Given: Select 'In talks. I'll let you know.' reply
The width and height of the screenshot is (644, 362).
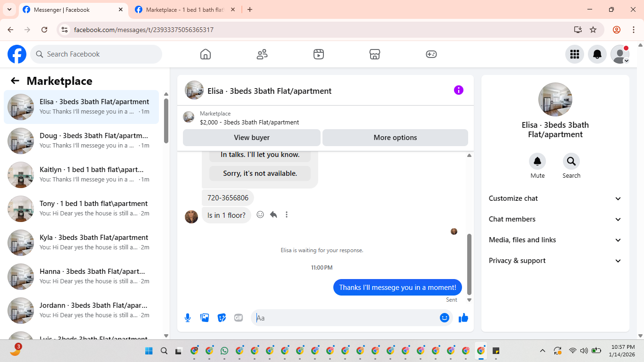Looking at the screenshot, I should click(x=260, y=155).
